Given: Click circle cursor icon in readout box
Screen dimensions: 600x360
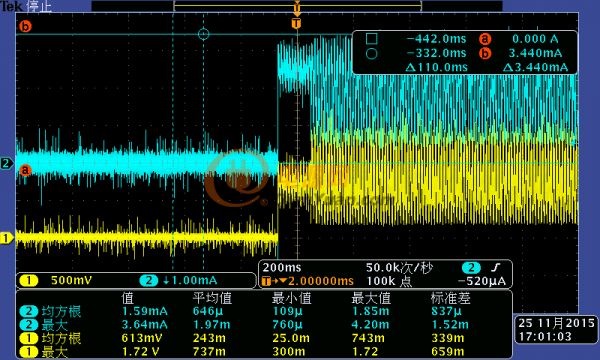Looking at the screenshot, I should 371,54.
